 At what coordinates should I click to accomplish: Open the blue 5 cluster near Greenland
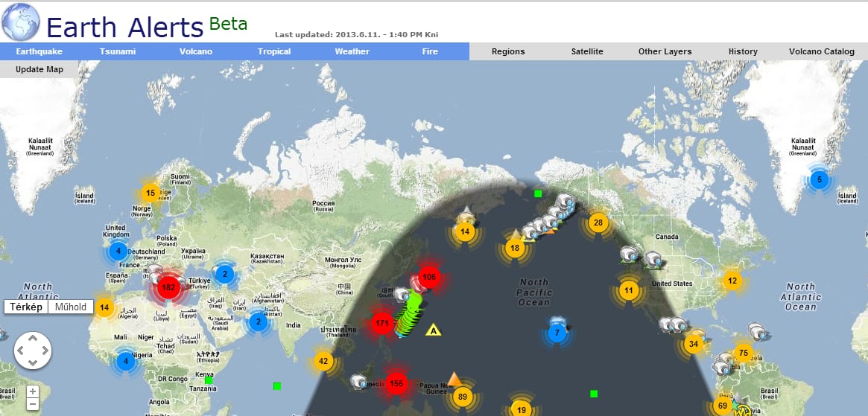(820, 180)
